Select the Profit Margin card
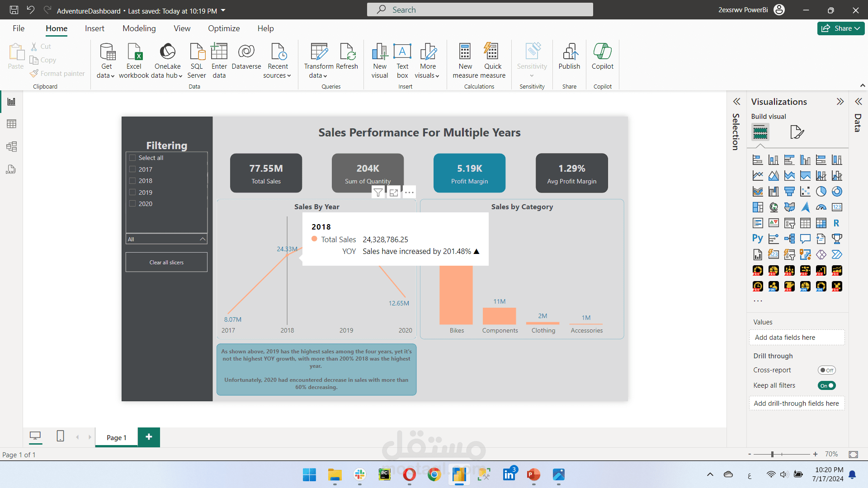Viewport: 868px width, 488px height. click(x=469, y=173)
